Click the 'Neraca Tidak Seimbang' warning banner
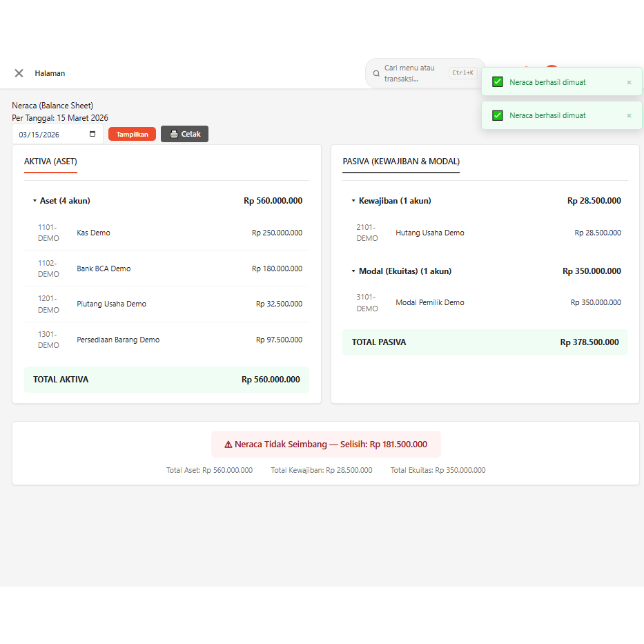The image size is (644, 644). pyautogui.click(x=326, y=444)
